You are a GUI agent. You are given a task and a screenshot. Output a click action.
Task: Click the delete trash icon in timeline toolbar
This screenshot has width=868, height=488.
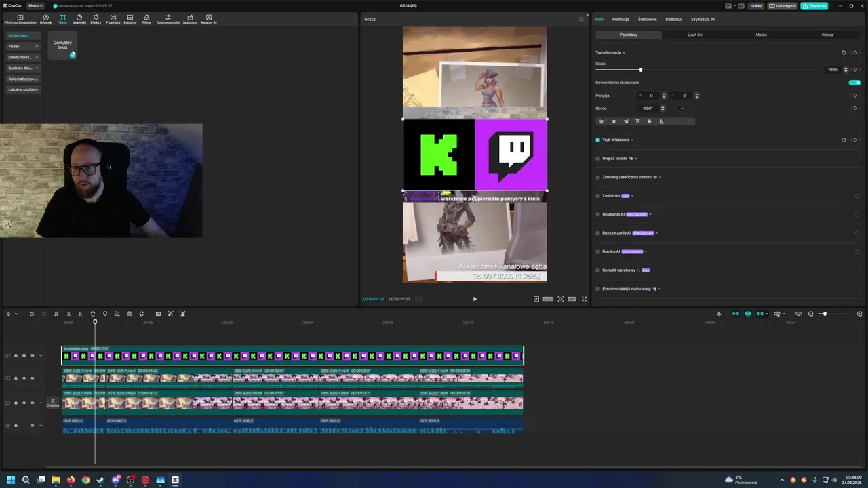[x=93, y=314]
